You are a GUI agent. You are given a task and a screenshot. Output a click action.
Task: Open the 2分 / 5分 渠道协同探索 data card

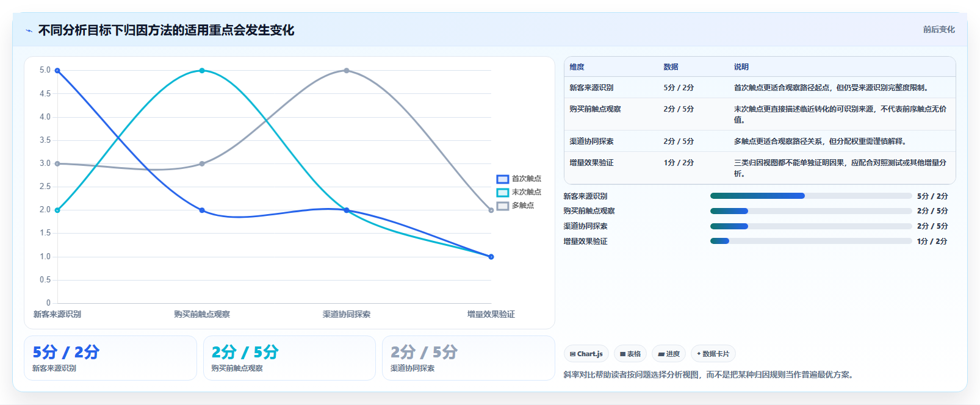pos(468,358)
